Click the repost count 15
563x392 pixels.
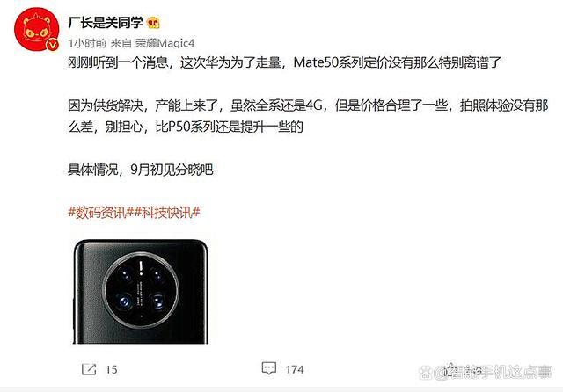pos(112,369)
